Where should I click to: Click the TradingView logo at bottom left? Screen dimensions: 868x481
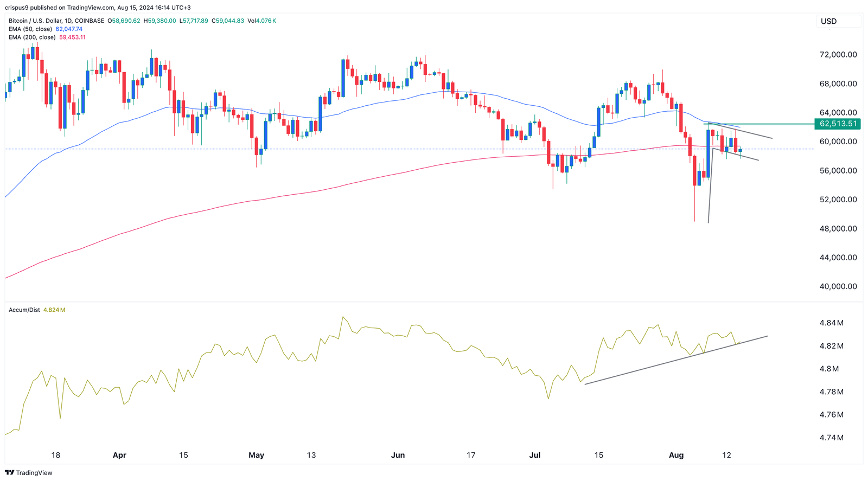(x=29, y=473)
